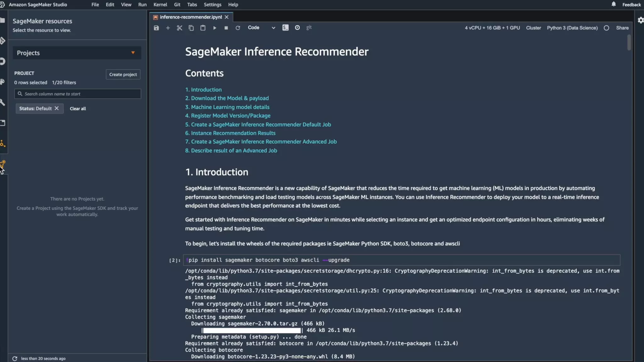The image size is (644, 362).
Task: Run the selected cell
Action: coord(214,28)
